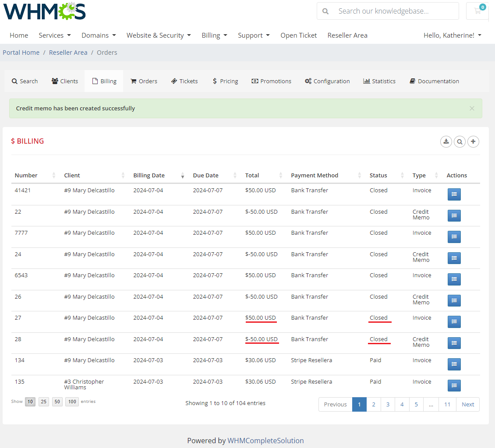Expand the Website & Security dropdown

159,35
